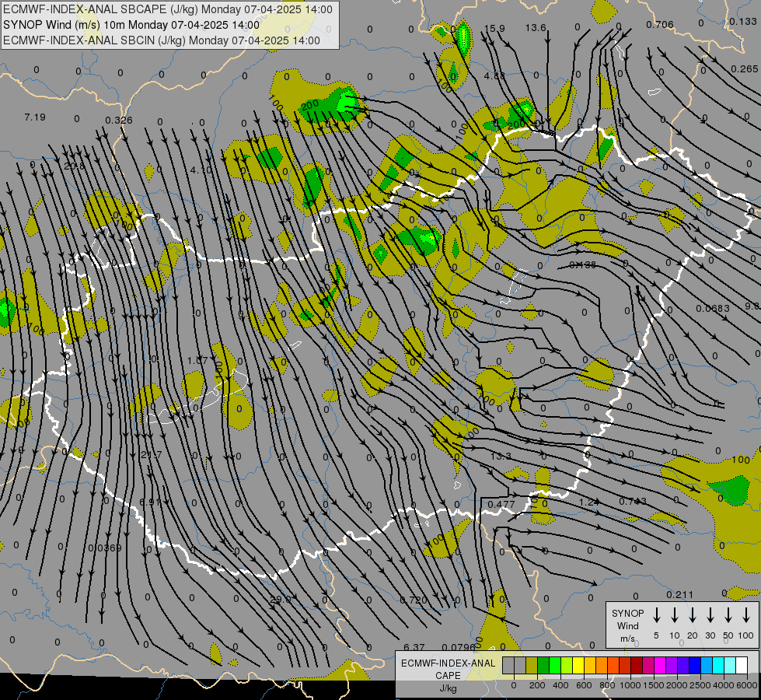The width and height of the screenshot is (761, 700).
Task: Select the SBCIN title line
Action: pyautogui.click(x=162, y=40)
